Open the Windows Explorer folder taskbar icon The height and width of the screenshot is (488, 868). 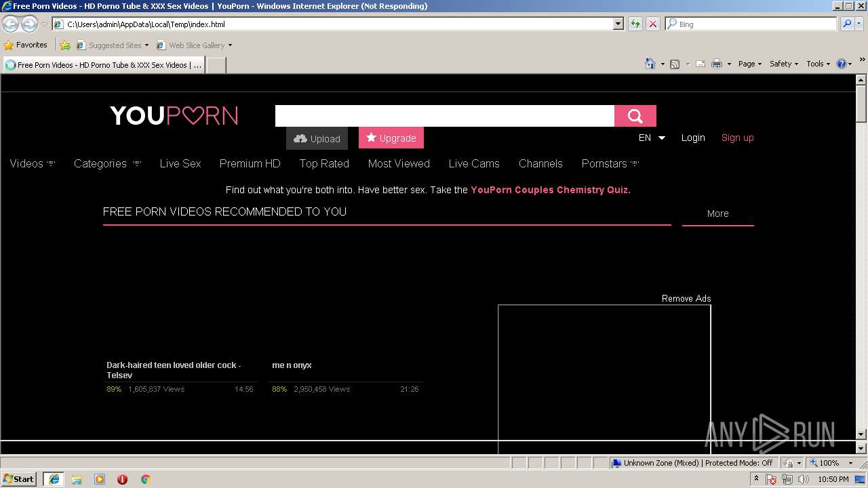click(77, 479)
